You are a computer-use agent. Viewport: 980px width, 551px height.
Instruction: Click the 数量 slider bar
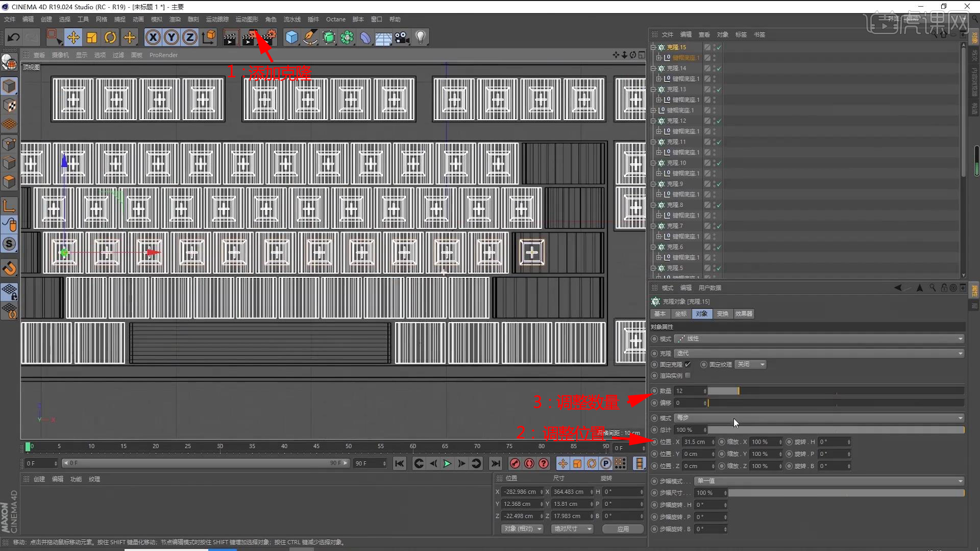coord(836,391)
